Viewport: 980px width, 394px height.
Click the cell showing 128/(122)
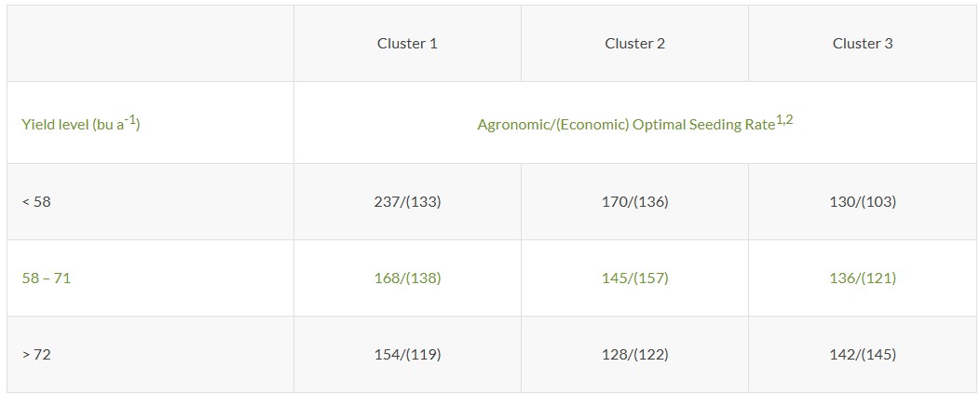pos(634,355)
